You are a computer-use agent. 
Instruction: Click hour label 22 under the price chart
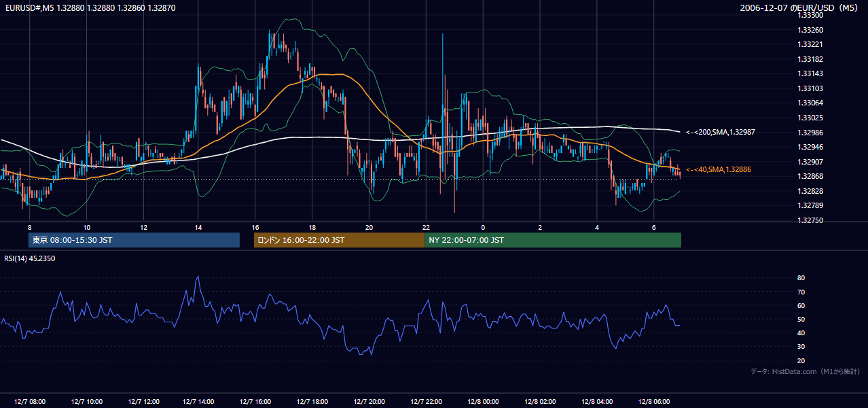426,227
